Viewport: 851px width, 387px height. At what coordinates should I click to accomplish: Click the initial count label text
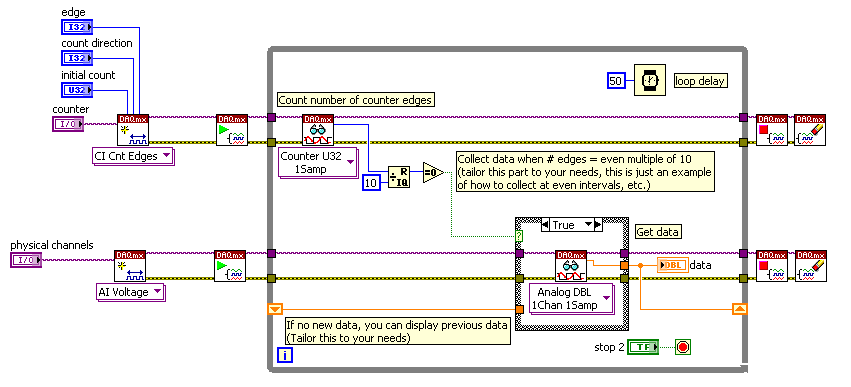(88, 75)
